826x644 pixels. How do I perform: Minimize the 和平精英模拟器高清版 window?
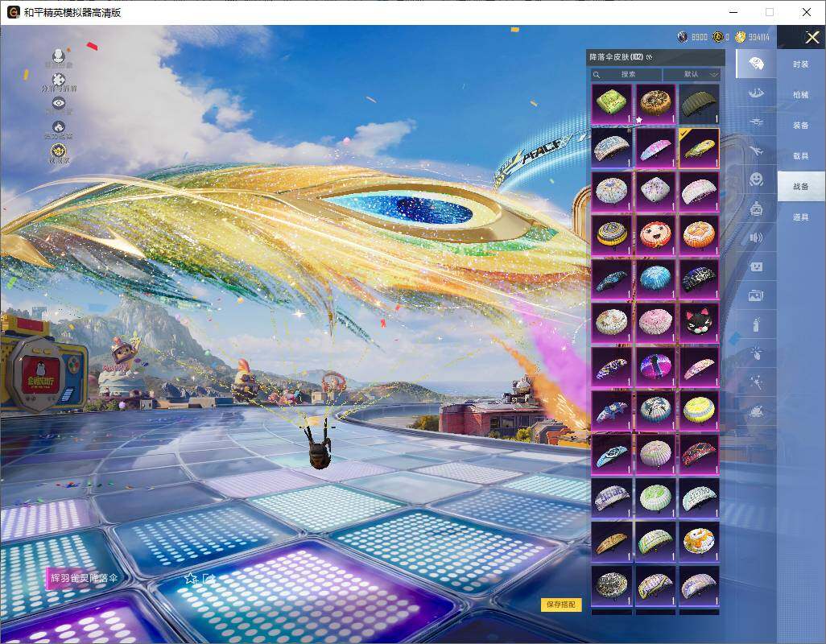[733, 12]
